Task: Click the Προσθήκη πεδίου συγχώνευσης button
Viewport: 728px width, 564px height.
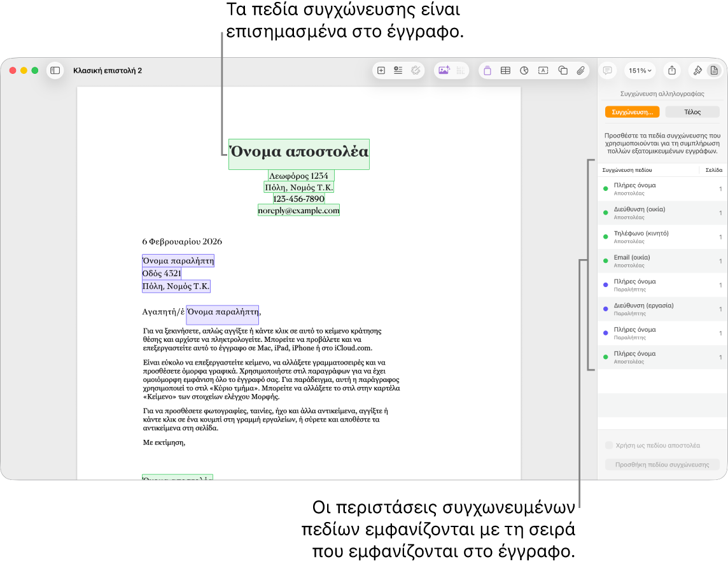Action: (662, 465)
